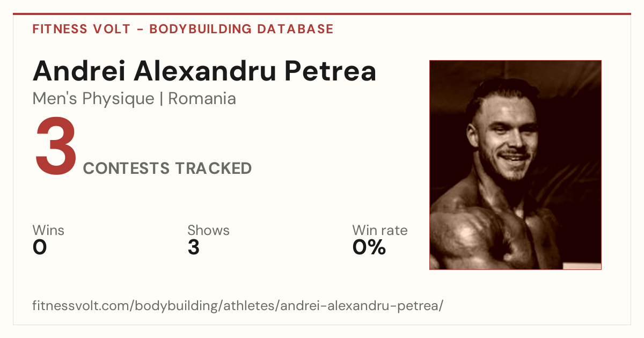
Task: Click the large red number 3
Action: click(56, 147)
